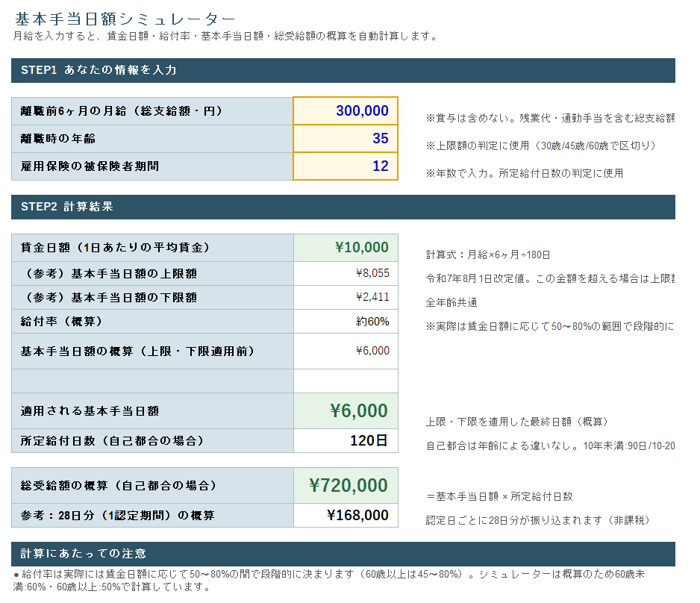Click the lower limit value ¥2,411
The height and width of the screenshot is (603, 700).
coord(346,298)
